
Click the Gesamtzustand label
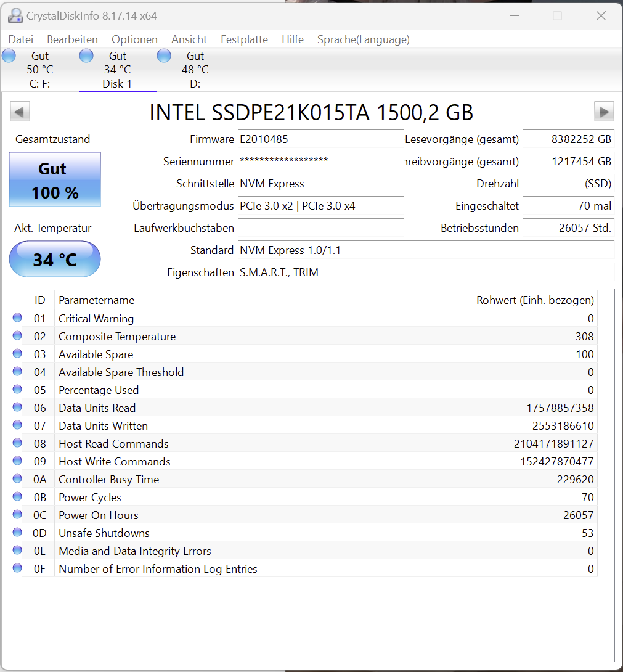click(x=53, y=139)
